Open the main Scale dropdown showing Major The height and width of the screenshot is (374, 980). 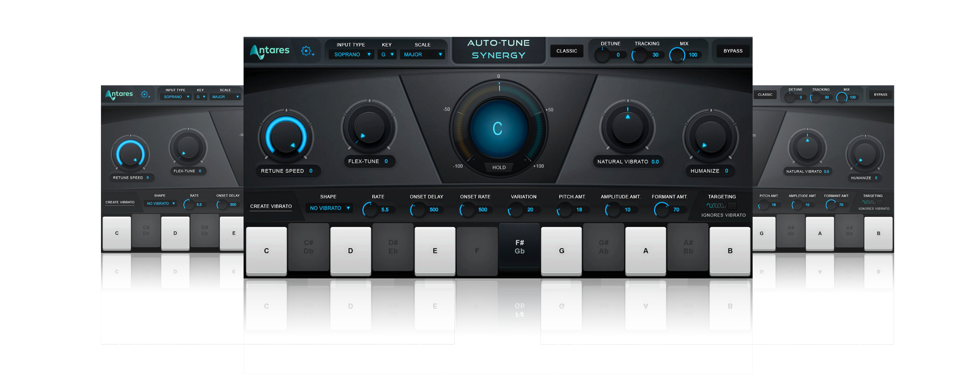coord(422,55)
